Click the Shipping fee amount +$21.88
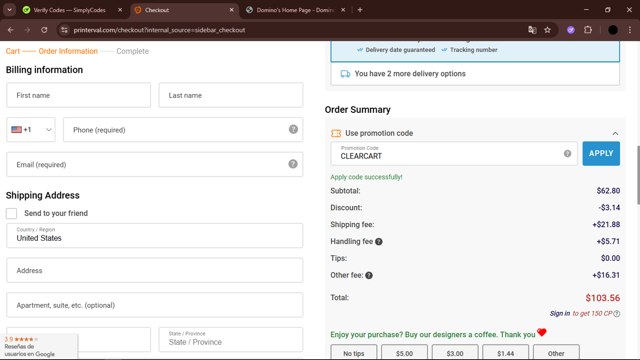This screenshot has height=360, width=640. [x=606, y=224]
